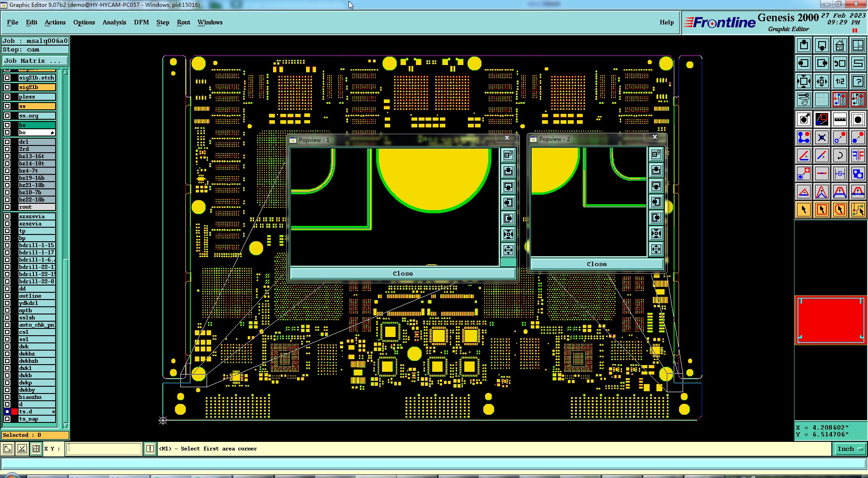Open the Actions menu
Viewport: 868px width, 478px height.
(x=55, y=22)
